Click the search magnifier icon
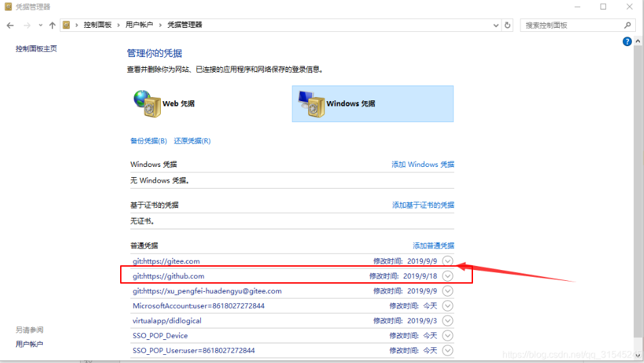The height and width of the screenshot is (363, 644). click(627, 26)
